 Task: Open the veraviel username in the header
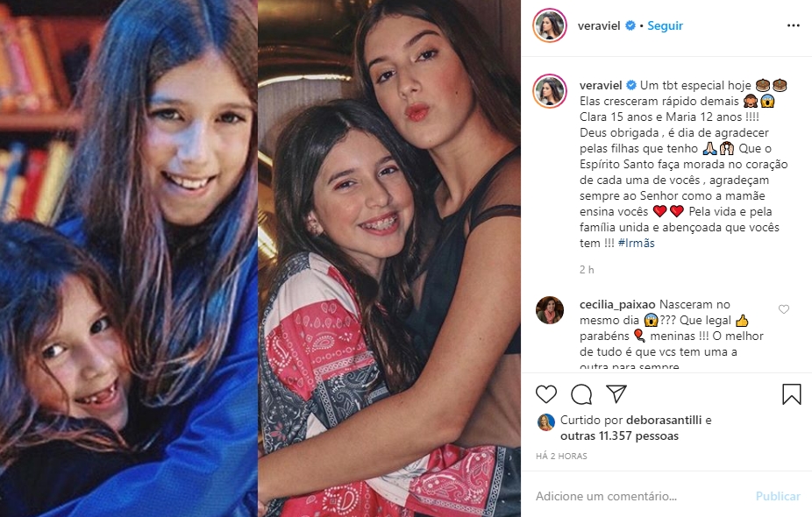(x=599, y=25)
